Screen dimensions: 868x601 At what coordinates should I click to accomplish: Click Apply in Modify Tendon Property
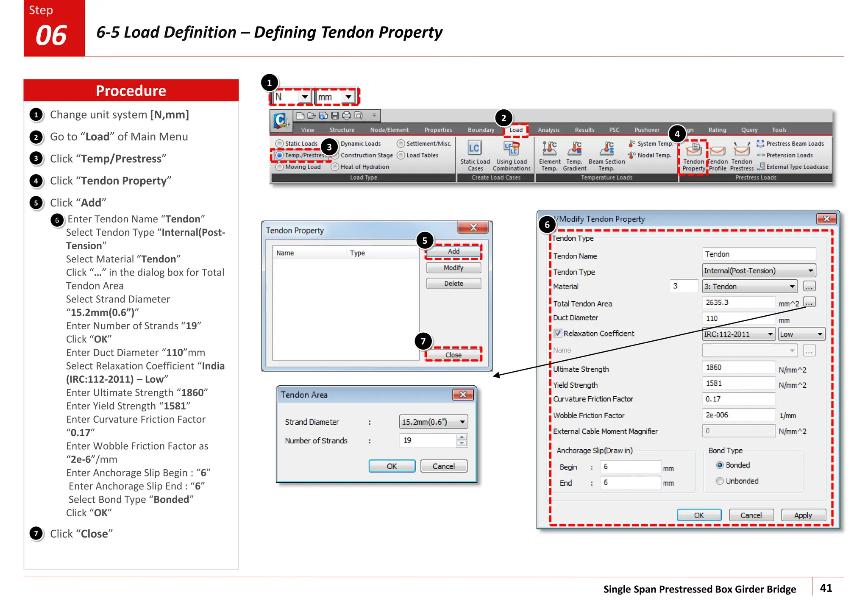pyautogui.click(x=803, y=515)
